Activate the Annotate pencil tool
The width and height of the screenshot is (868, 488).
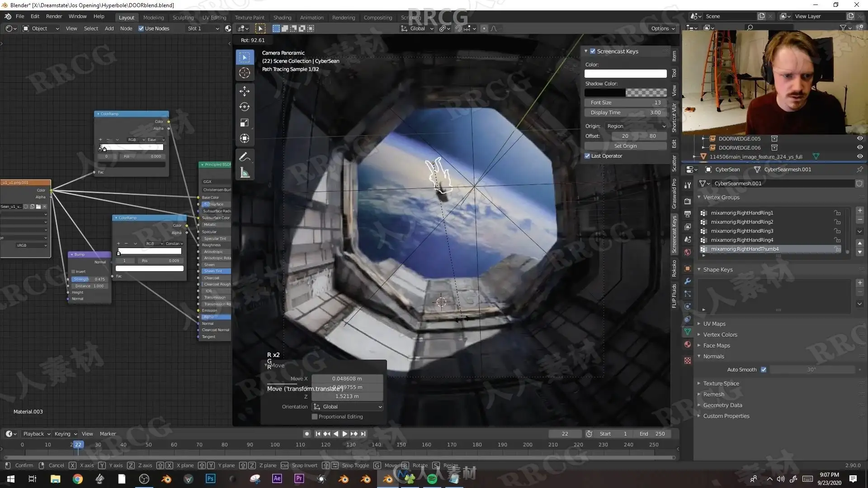245,157
